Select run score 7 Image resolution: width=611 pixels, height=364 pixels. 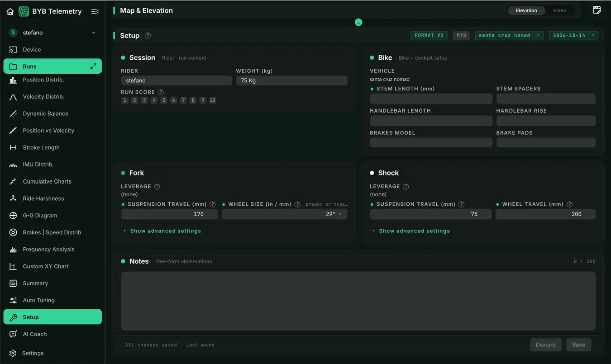pos(183,100)
